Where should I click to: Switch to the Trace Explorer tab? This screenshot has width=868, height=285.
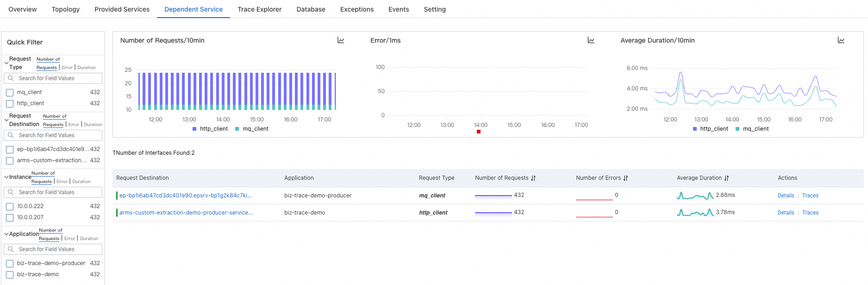(x=259, y=9)
